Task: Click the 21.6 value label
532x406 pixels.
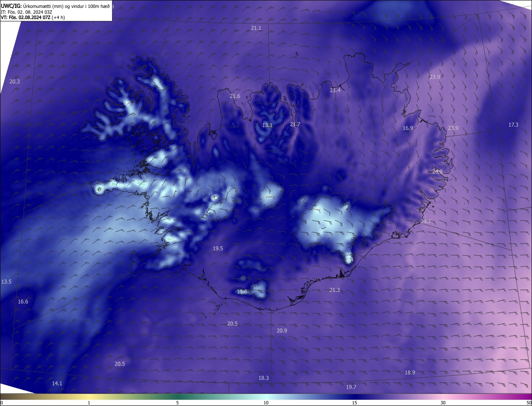Action: click(235, 96)
